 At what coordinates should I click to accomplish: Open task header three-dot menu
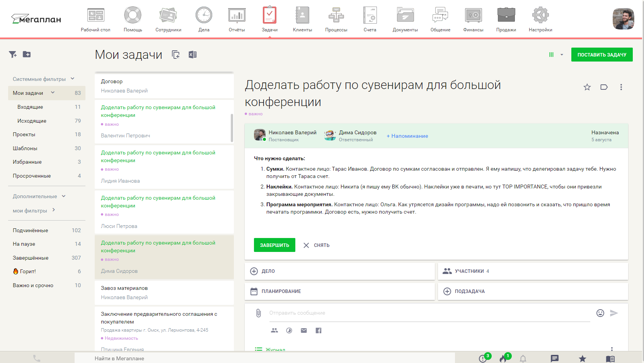pyautogui.click(x=621, y=87)
